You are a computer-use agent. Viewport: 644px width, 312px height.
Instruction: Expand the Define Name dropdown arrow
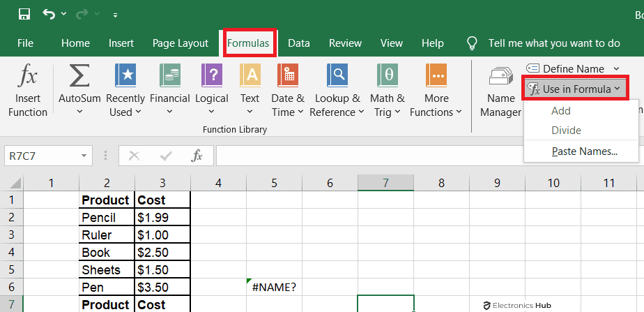(x=617, y=68)
